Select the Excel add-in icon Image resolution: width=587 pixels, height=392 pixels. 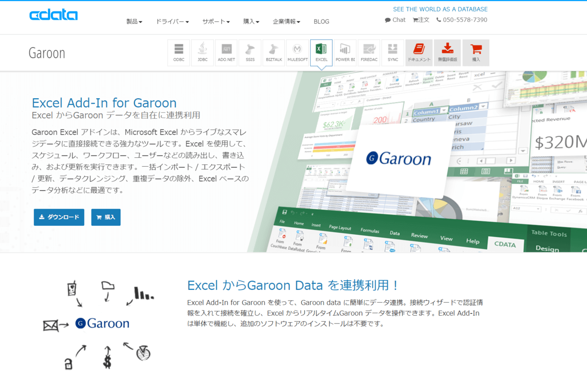point(321,53)
